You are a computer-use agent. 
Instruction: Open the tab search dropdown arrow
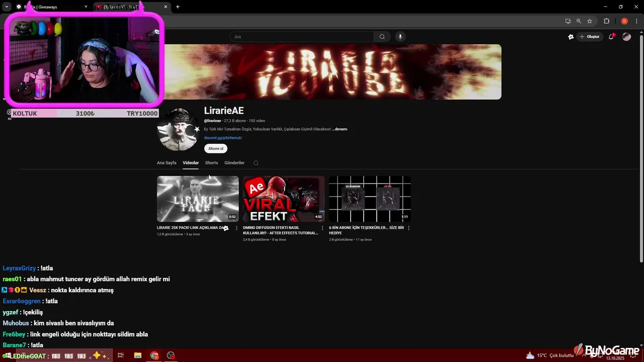pyautogui.click(x=7, y=7)
